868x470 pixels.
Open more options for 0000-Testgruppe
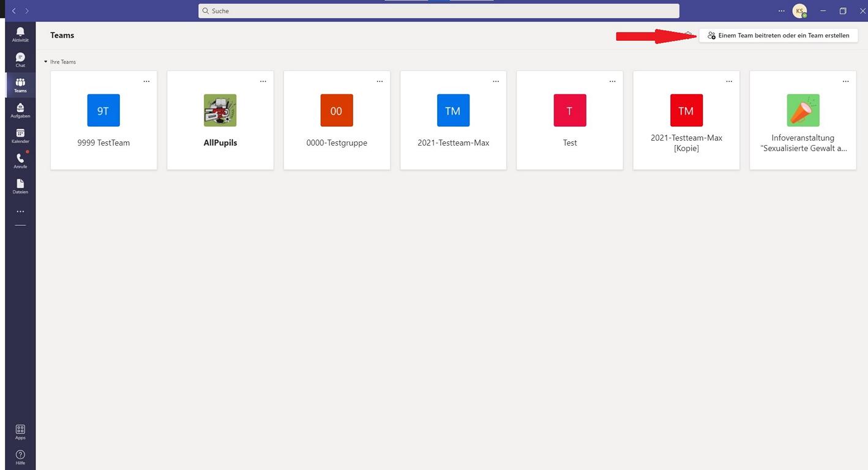(380, 81)
